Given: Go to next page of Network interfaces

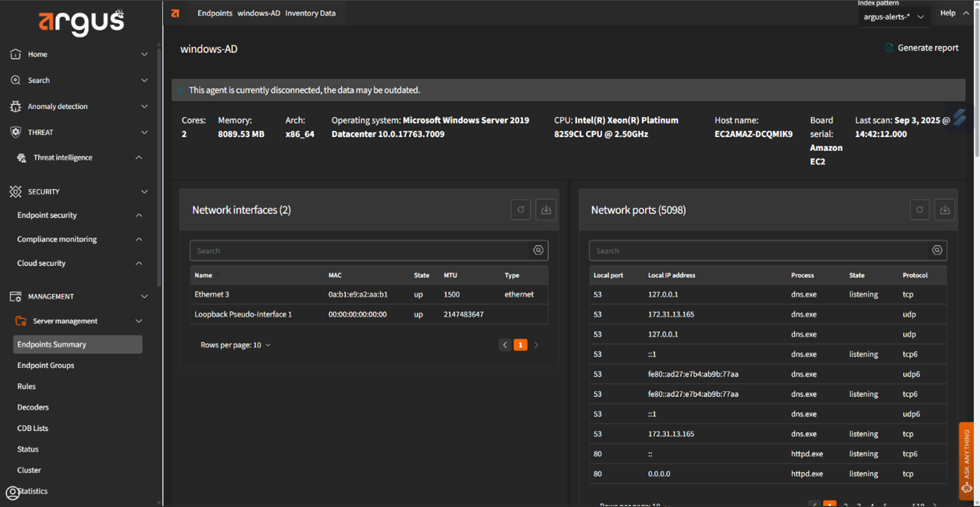Looking at the screenshot, I should click(536, 345).
